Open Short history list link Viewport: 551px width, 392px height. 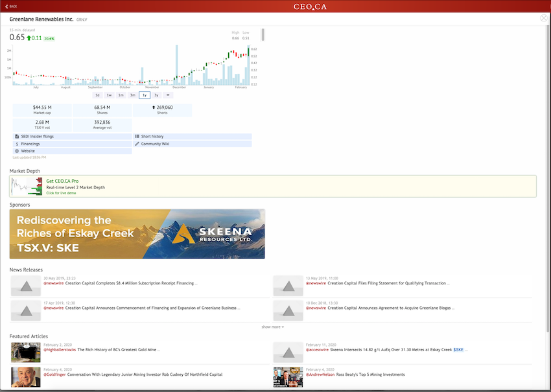click(x=152, y=137)
